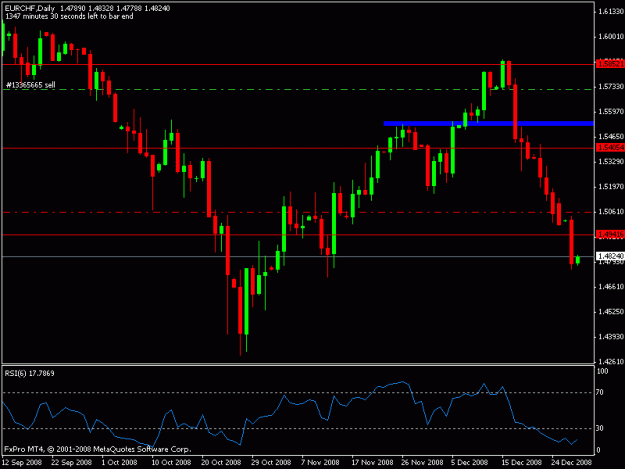This screenshot has width=625, height=469.
Task: Click the 1.51970 price axis label
Action: pyautogui.click(x=611, y=186)
